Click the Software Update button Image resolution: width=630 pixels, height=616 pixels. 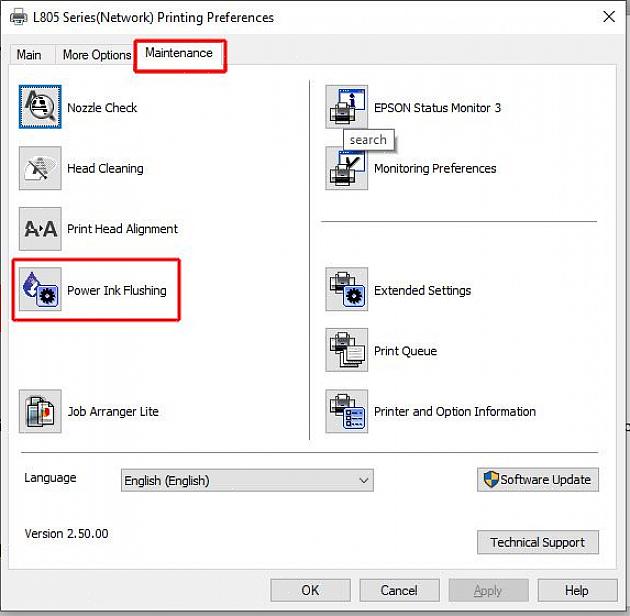538,479
